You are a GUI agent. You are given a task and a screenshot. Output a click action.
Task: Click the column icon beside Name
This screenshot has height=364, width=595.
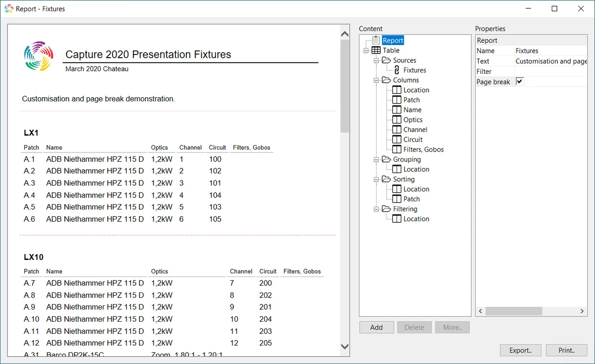397,110
